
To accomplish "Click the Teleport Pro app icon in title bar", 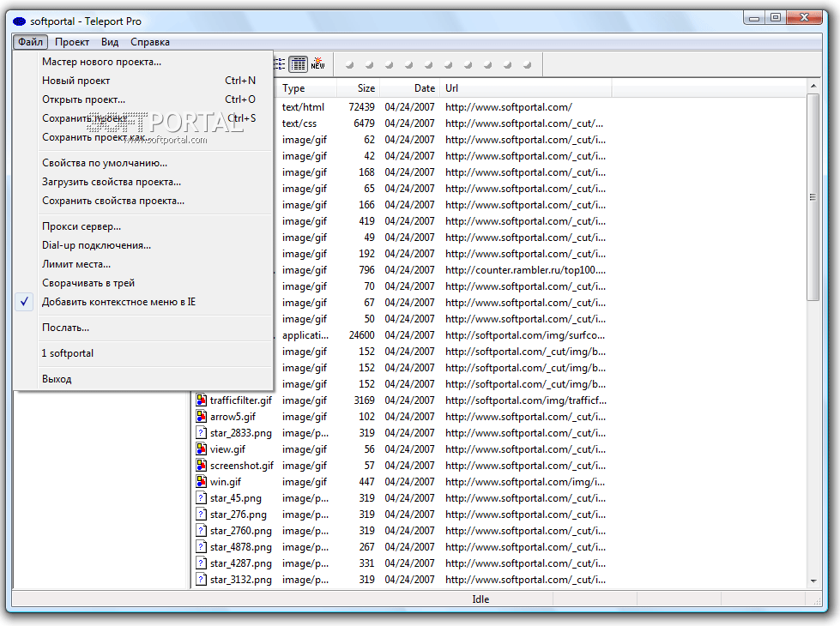I will coord(19,21).
